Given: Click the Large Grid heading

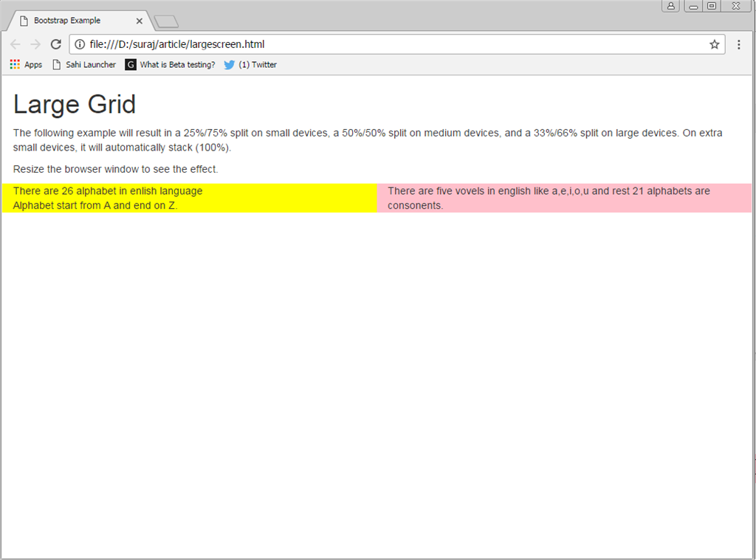Looking at the screenshot, I should (x=75, y=104).
